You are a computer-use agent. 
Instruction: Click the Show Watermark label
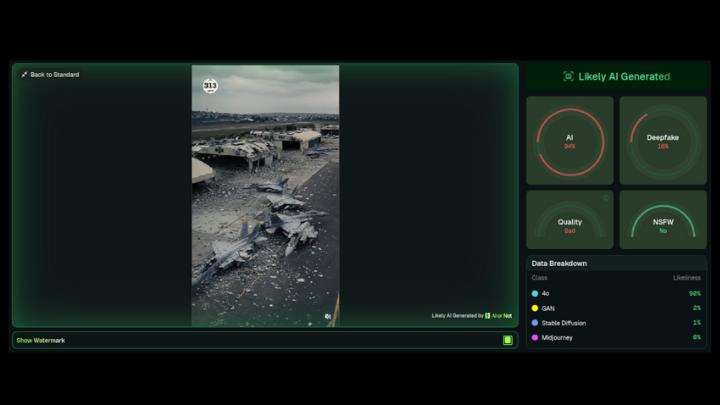pyautogui.click(x=41, y=340)
